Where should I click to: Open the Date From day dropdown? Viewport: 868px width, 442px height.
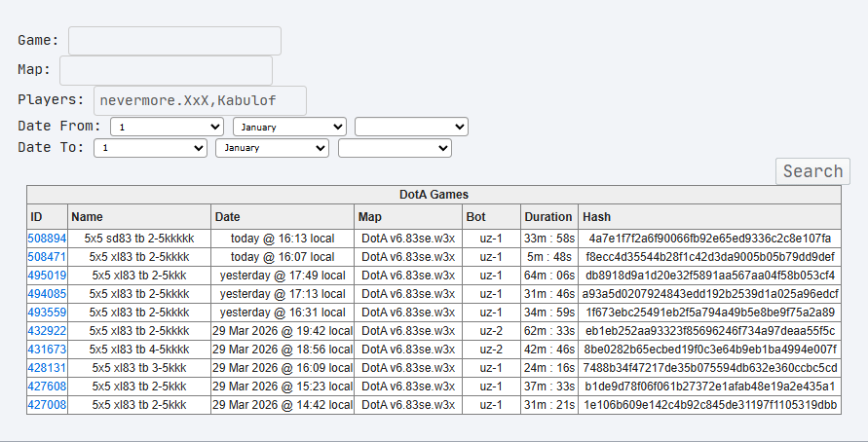click(x=167, y=127)
